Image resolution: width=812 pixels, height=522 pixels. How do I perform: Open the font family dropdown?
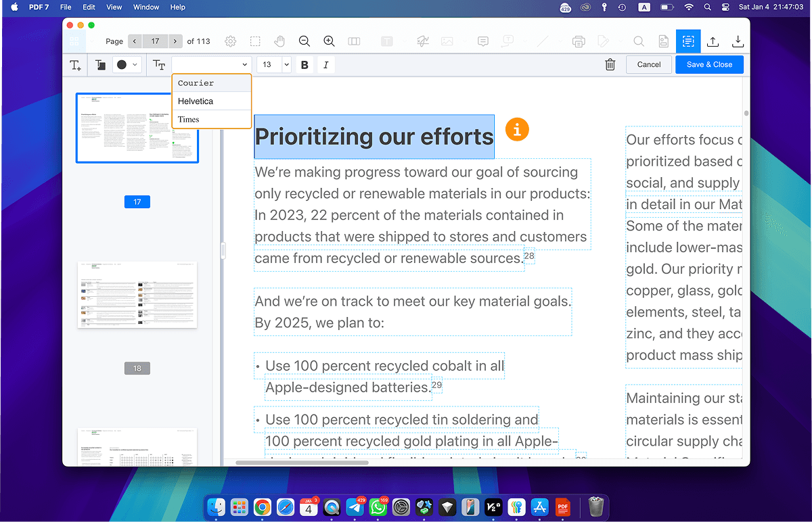[212, 65]
